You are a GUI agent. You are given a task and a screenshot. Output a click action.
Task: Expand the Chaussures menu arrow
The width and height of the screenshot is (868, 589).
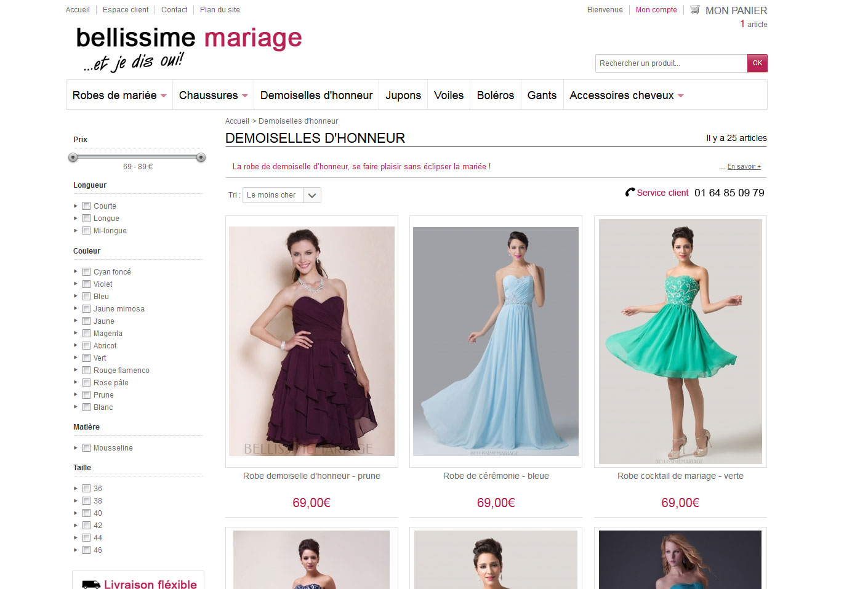coord(245,96)
